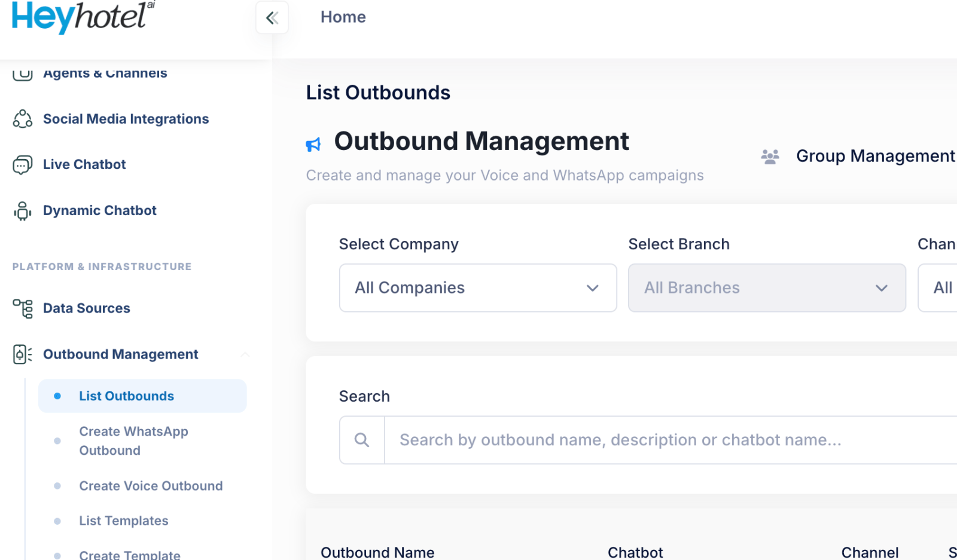Open Agents & Channels menu
The width and height of the screenshot is (957, 560).
click(x=105, y=73)
